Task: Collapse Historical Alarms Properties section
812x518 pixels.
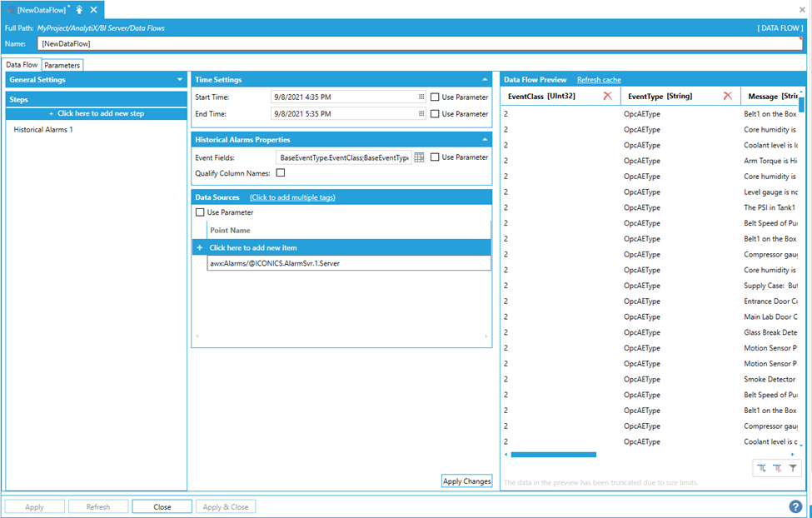Action: pyautogui.click(x=486, y=140)
